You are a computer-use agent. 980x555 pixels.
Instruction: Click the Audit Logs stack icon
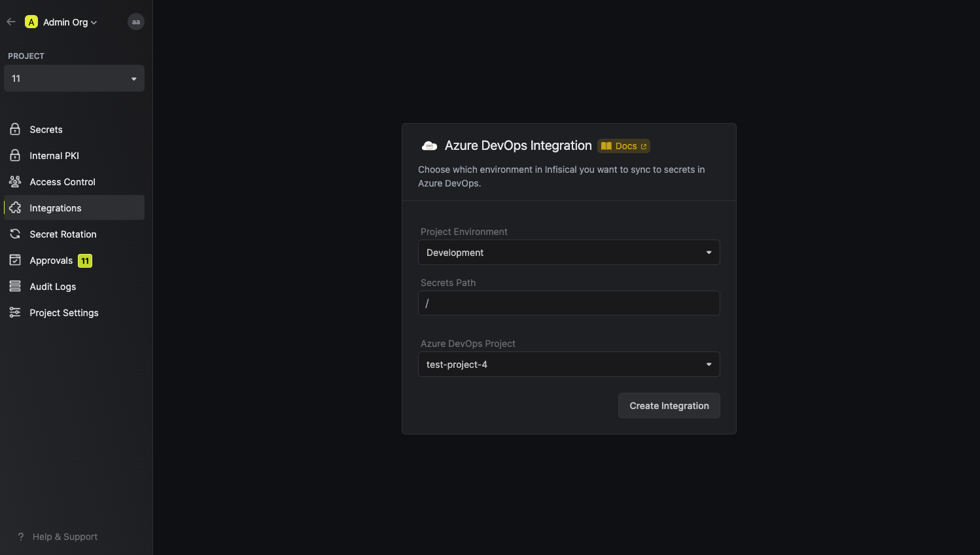coord(15,286)
